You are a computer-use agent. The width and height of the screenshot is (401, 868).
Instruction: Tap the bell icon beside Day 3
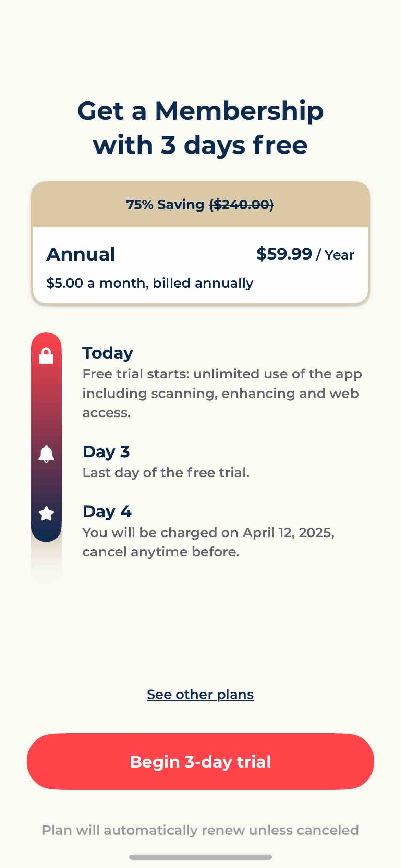(46, 454)
